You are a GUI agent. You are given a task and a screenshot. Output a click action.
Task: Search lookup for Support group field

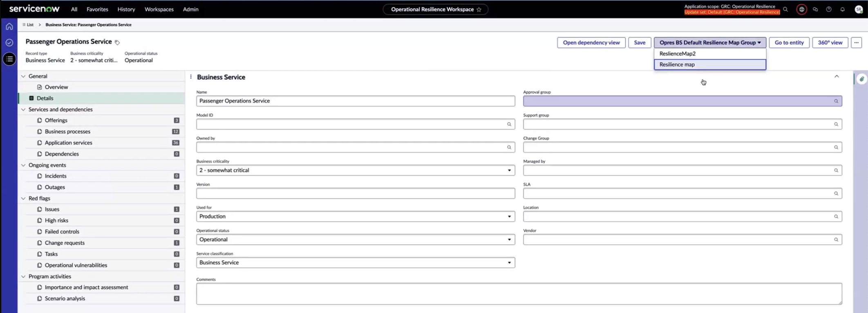836,124
